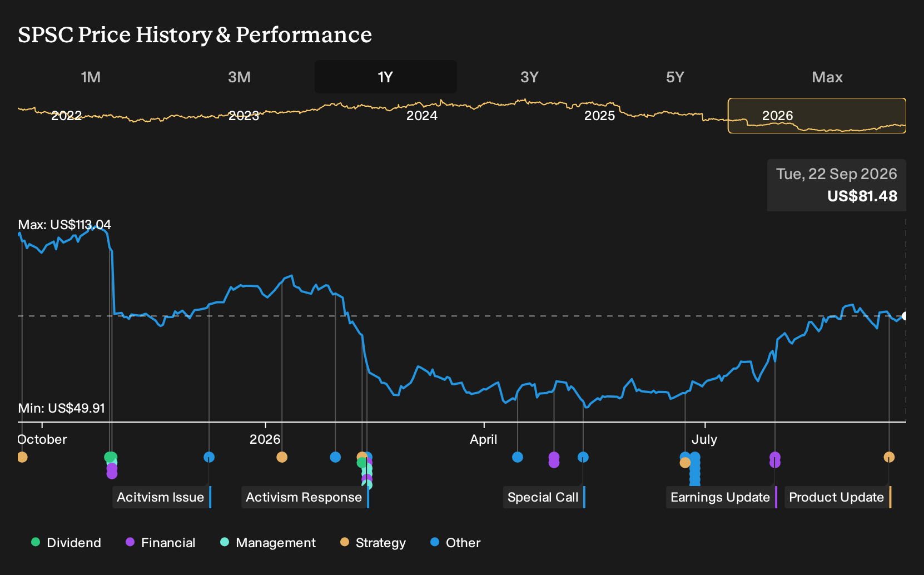This screenshot has height=575, width=924.
Task: Open the Acitvism Issue event label
Action: coord(162,497)
